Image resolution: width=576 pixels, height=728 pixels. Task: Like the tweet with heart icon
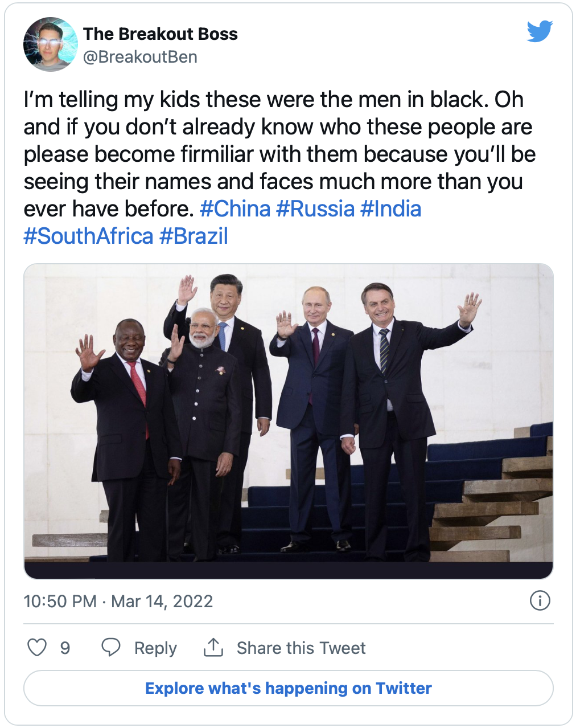pyautogui.click(x=37, y=648)
